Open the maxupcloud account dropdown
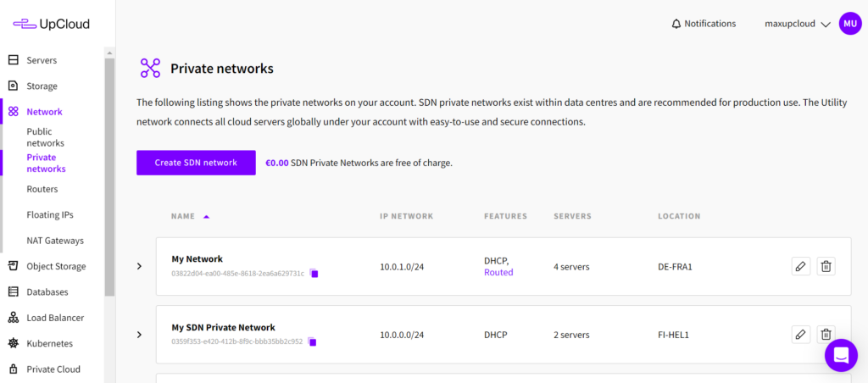This screenshot has width=868, height=383. pos(797,24)
